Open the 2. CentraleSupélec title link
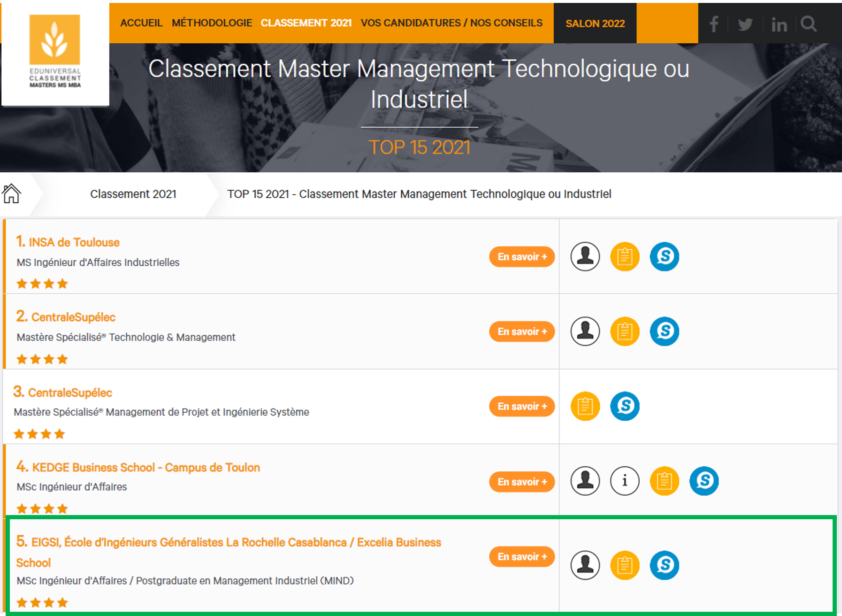Image resolution: width=842 pixels, height=616 pixels. [x=66, y=317]
